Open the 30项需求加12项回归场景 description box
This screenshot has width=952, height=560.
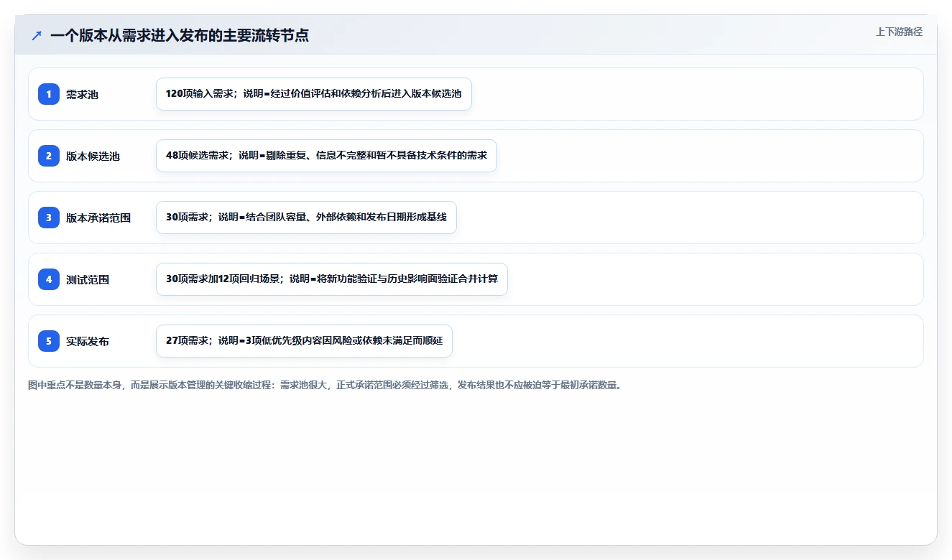[x=332, y=279]
